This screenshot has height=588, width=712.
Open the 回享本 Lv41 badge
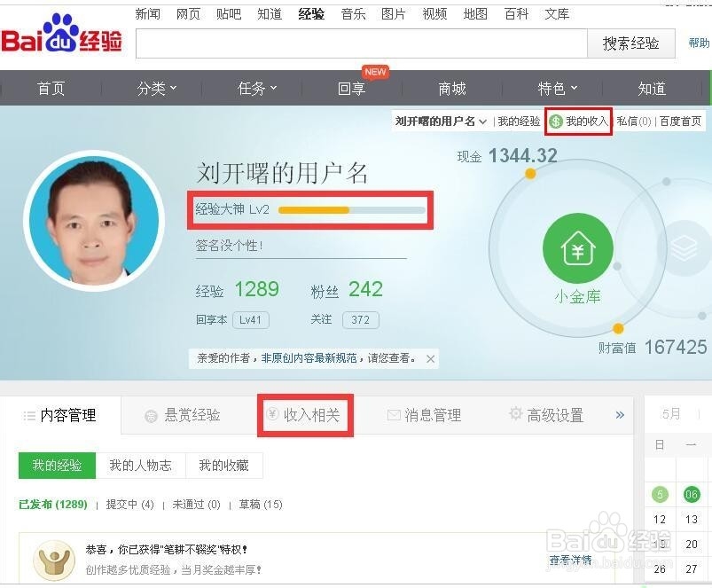pyautogui.click(x=251, y=320)
